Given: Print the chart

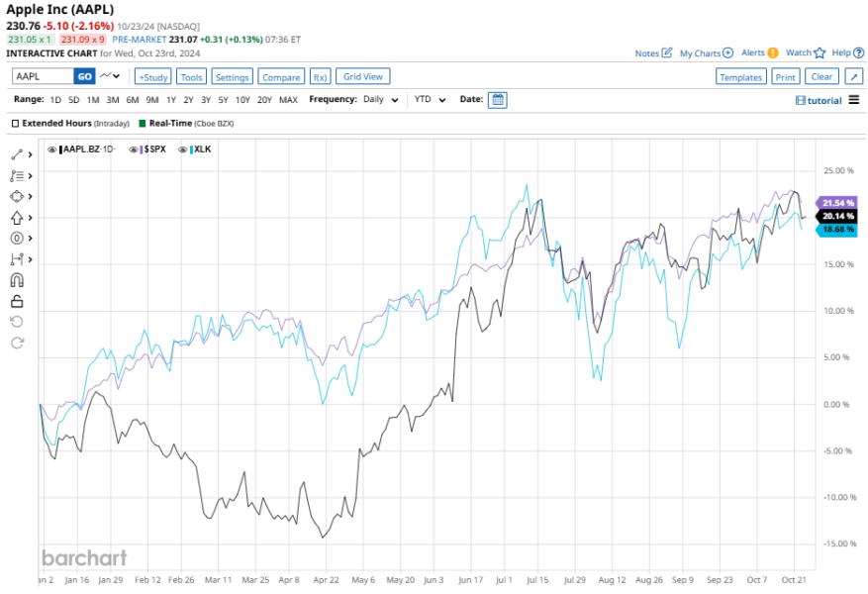Looking at the screenshot, I should click(785, 76).
